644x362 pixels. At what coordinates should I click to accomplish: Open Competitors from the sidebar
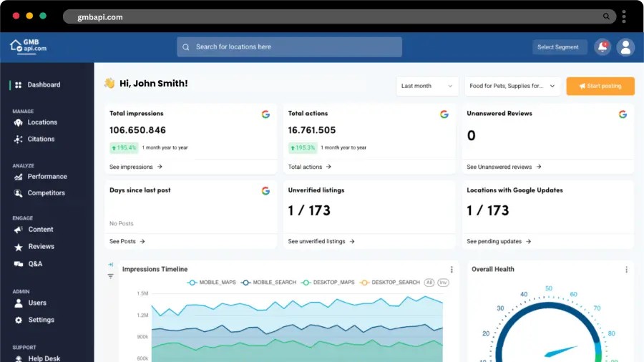pyautogui.click(x=46, y=193)
